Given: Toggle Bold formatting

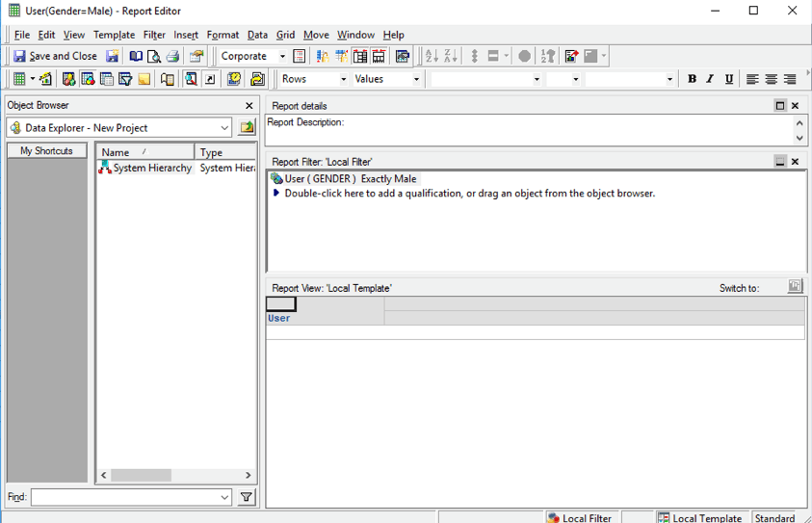Looking at the screenshot, I should tap(692, 80).
